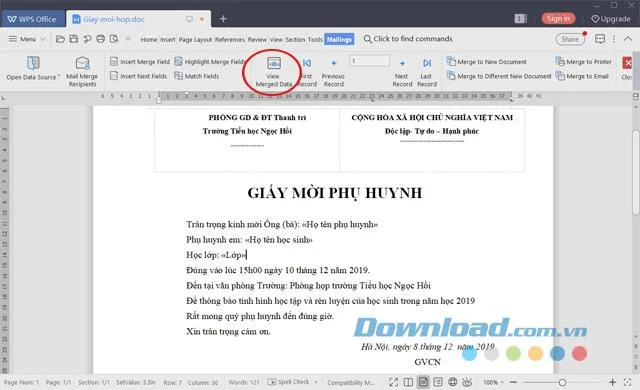Image resolution: width=640 pixels, height=390 pixels.
Task: Click Merge to Different New Document
Action: (499, 76)
